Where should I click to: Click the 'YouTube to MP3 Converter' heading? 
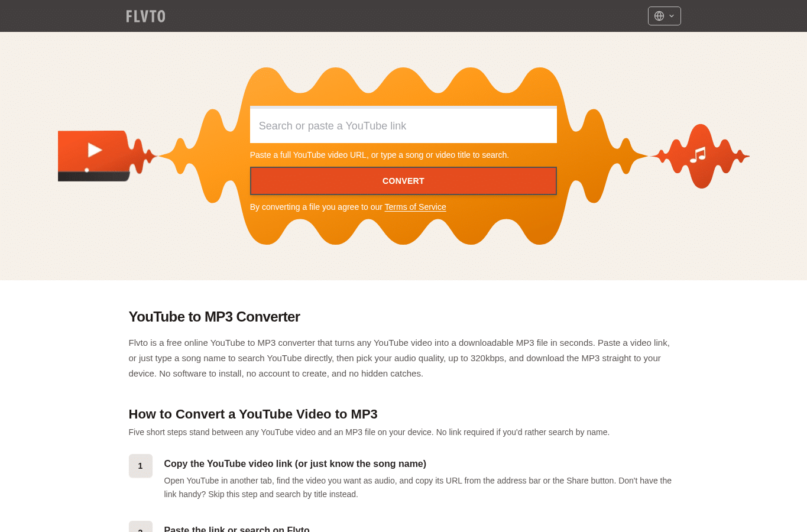point(214,317)
